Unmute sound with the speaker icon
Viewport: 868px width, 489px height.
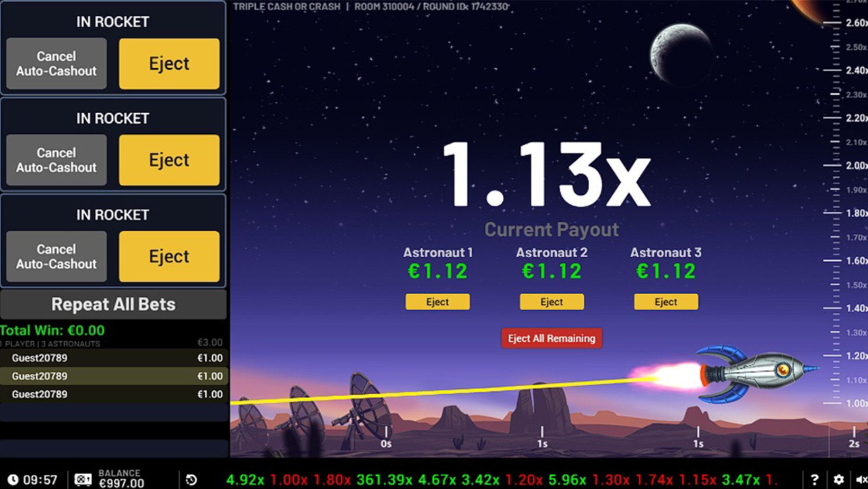click(x=860, y=479)
